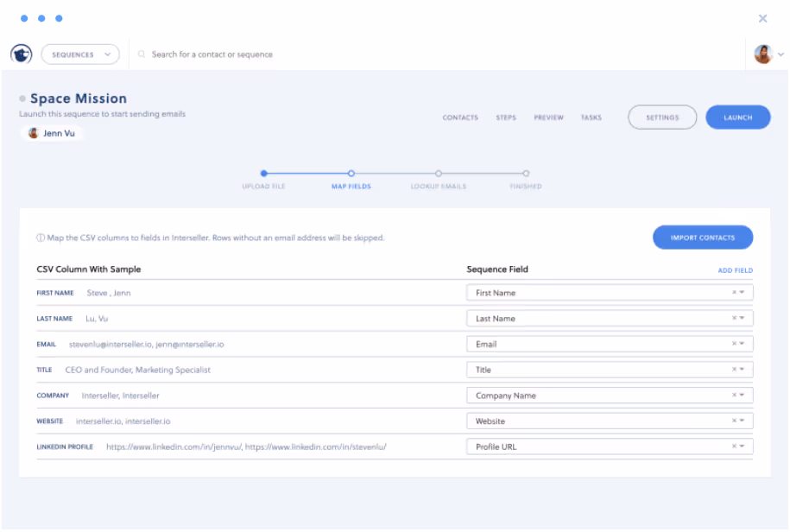Image resolution: width=790 pixels, height=532 pixels.
Task: Open the Last Name sequence field dropdown
Action: pos(743,318)
